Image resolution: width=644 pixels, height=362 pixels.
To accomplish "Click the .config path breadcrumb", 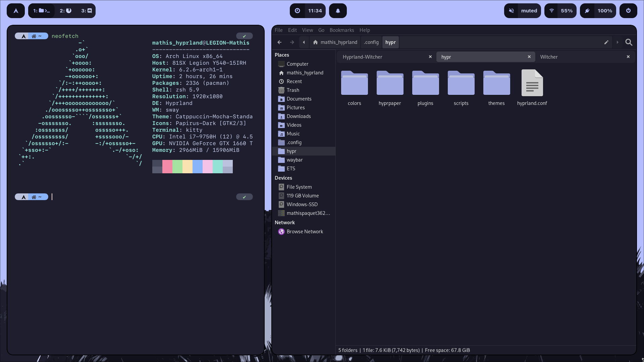I will coord(371,42).
